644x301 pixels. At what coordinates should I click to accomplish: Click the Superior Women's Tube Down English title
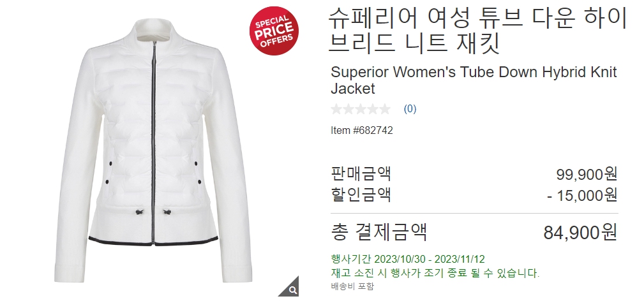(474, 80)
